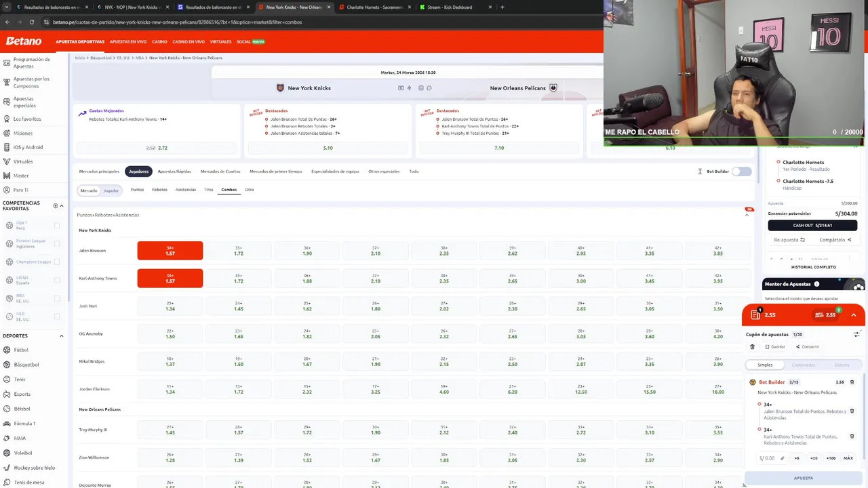Select the Rebotes filter tab
Viewport: 868px width, 488px height.
click(159, 190)
